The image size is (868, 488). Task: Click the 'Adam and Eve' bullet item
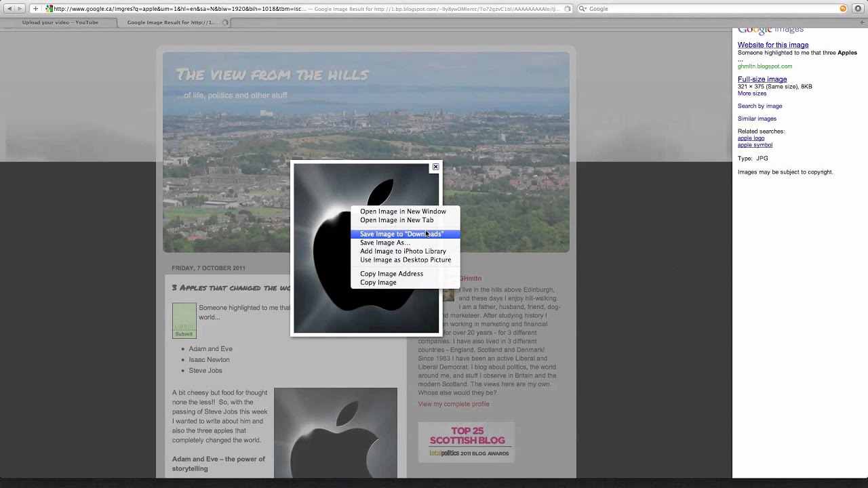tap(210, 349)
